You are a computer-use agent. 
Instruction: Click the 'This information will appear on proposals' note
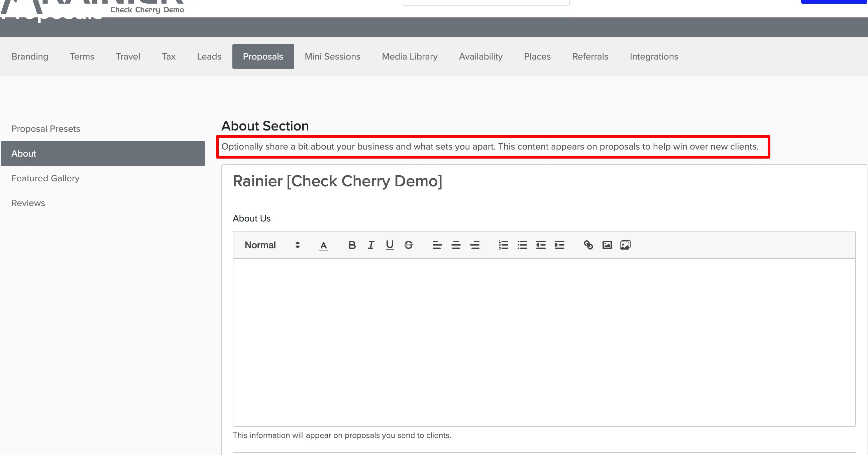coord(342,436)
